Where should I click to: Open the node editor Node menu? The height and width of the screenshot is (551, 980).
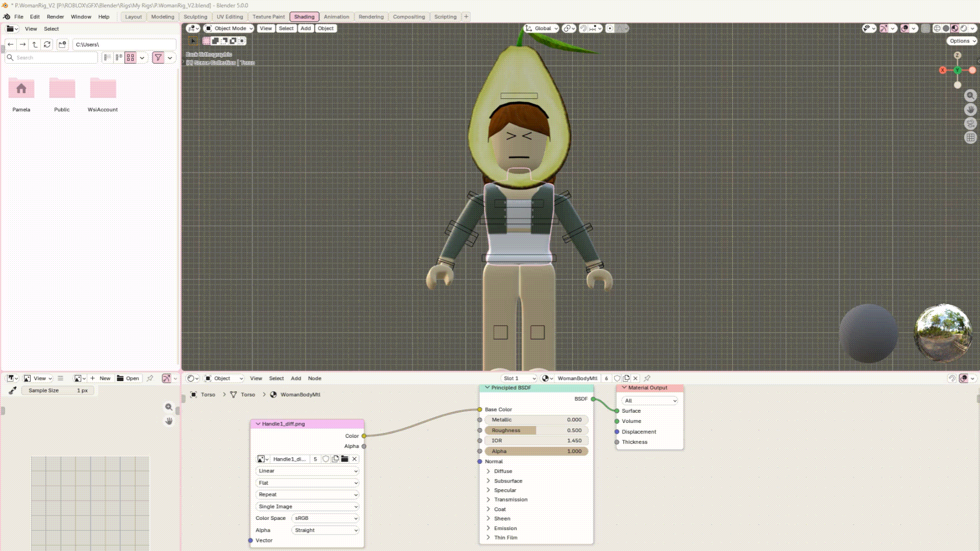(314, 379)
